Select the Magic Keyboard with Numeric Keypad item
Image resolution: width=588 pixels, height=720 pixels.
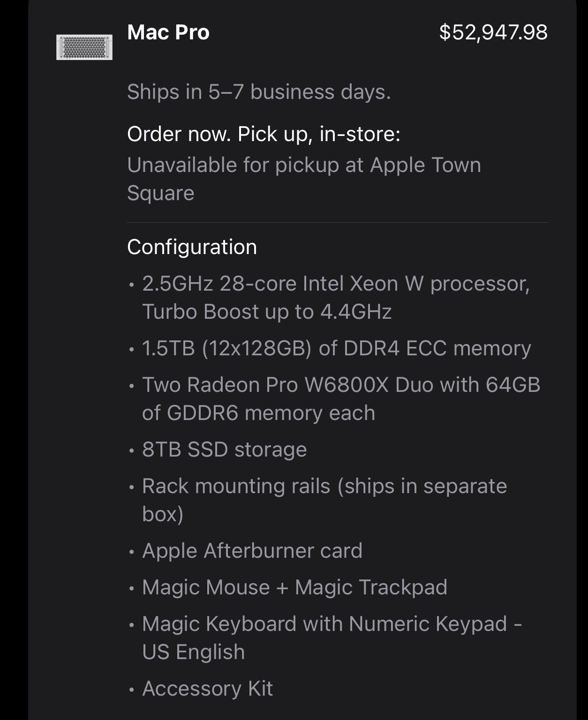click(332, 624)
